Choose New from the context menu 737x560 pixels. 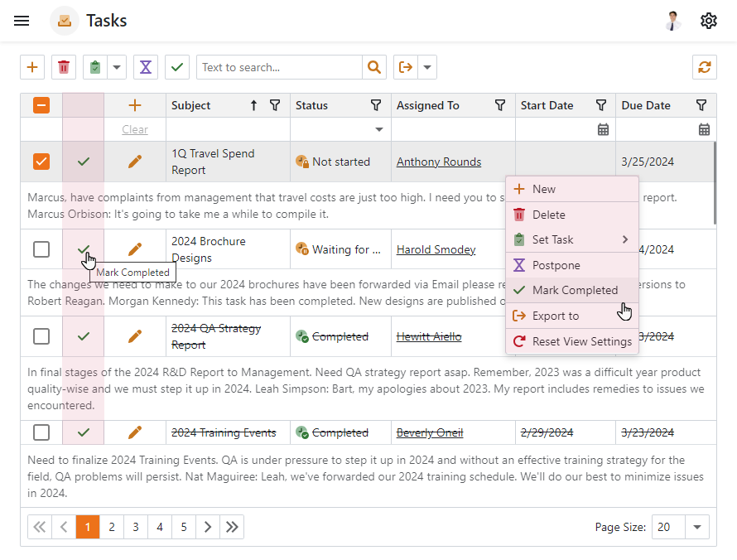(x=572, y=189)
